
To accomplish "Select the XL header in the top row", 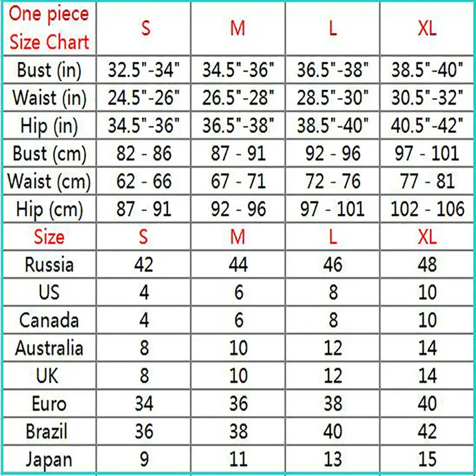I will (x=427, y=29).
